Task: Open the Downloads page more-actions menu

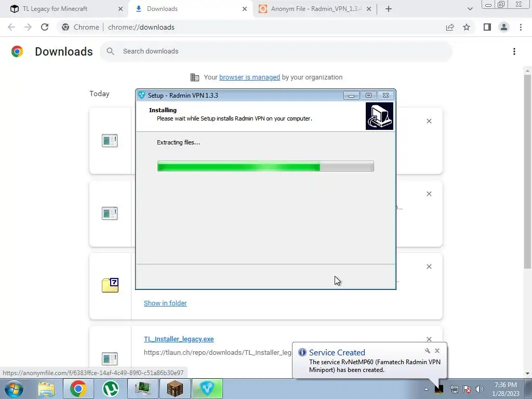Action: click(x=514, y=51)
